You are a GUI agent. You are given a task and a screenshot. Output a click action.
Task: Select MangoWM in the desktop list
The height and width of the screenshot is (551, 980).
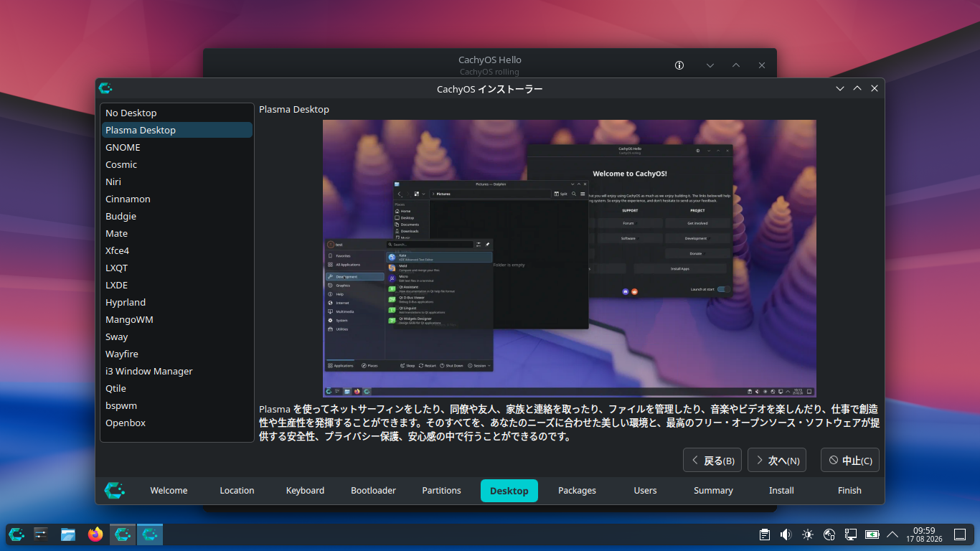click(176, 319)
